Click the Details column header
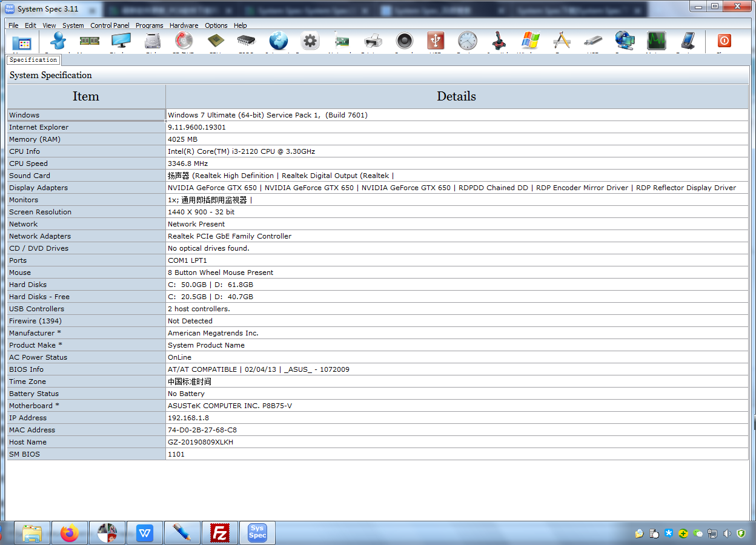Screen dimensions: 756x545 tap(457, 96)
